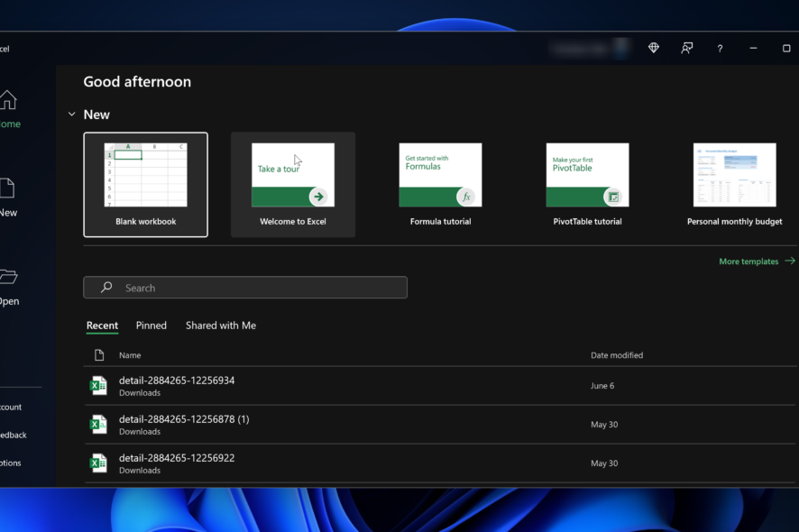The height and width of the screenshot is (532, 799).
Task: Sort by Date modified column header
Action: (x=617, y=355)
